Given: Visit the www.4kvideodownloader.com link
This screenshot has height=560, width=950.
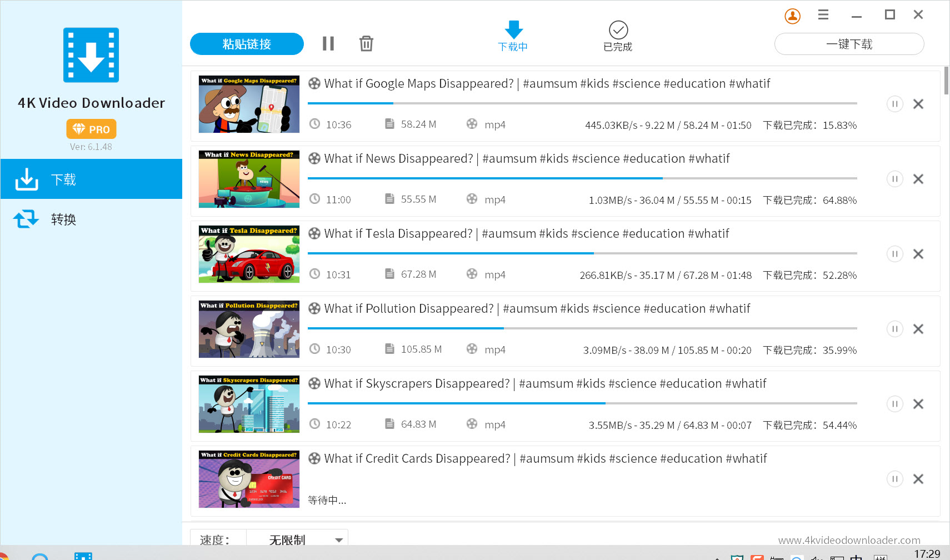Looking at the screenshot, I should [x=849, y=540].
